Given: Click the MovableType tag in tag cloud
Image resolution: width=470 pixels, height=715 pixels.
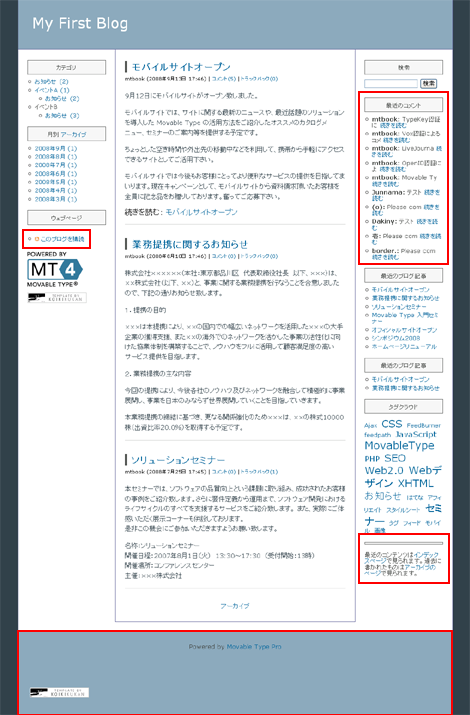Looking at the screenshot, I should pos(399,446).
